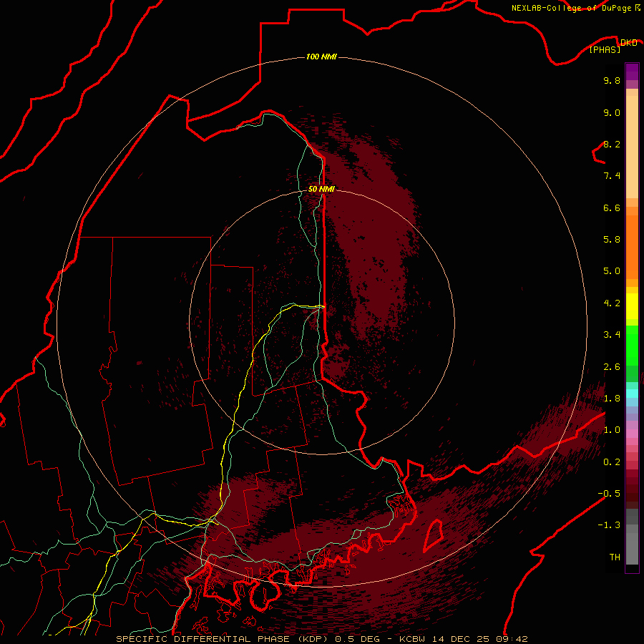Click the 9.0 value on the color scale
The width and height of the screenshot is (644, 644).
tap(612, 112)
